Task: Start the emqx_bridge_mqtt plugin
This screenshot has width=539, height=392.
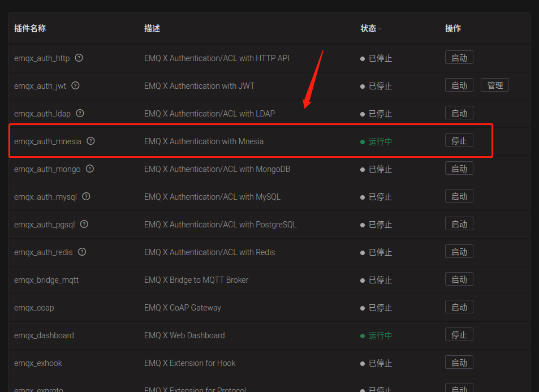Action: point(459,279)
